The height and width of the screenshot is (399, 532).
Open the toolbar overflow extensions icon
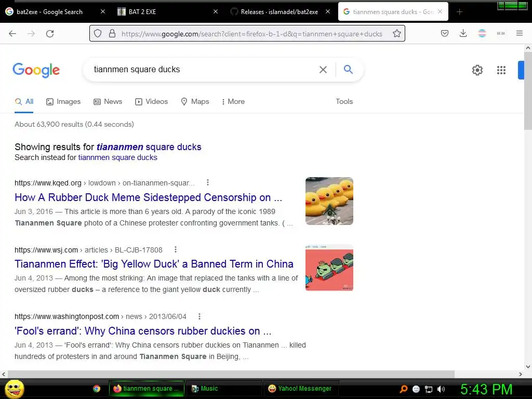pos(500,33)
